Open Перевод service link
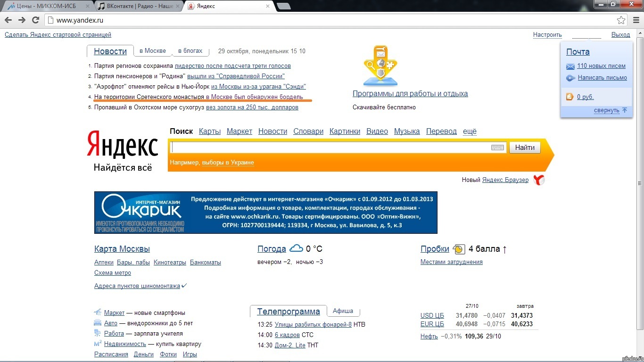 (x=441, y=132)
